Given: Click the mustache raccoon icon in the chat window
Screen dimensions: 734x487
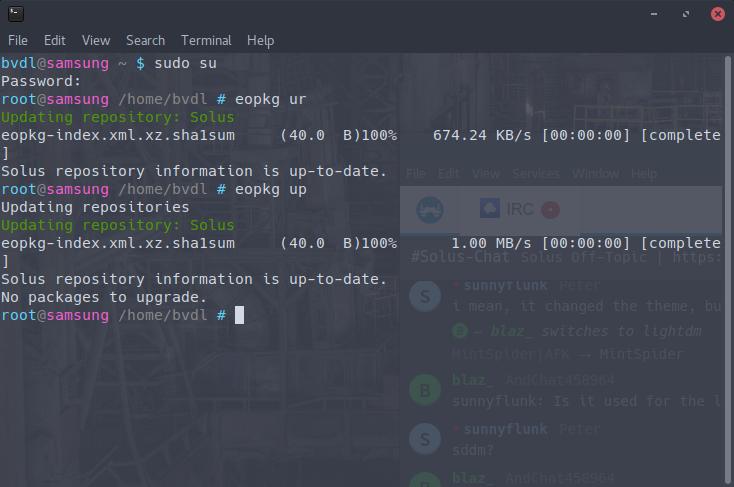Looking at the screenshot, I should (430, 210).
